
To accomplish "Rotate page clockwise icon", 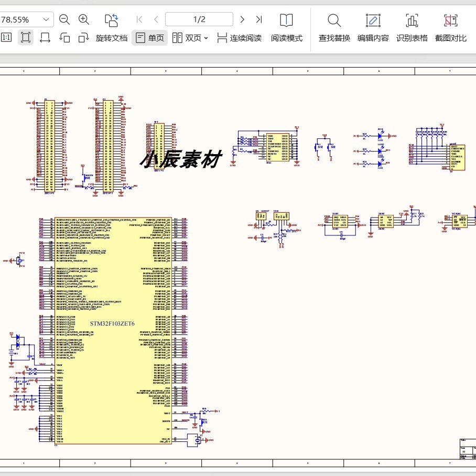I will 84,38.
